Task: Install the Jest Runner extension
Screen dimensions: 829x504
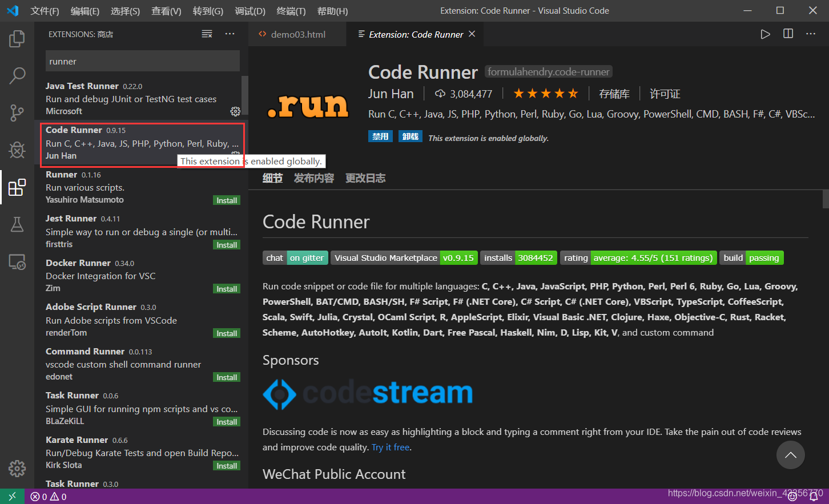Action: point(227,245)
